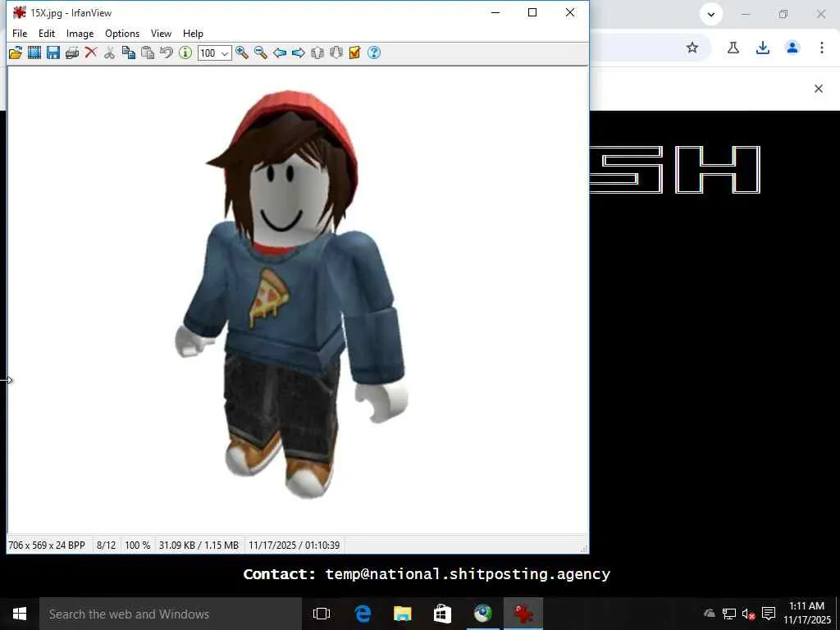This screenshot has height=630, width=840.
Task: Dismiss the browser bar with its X button
Action: 819,89
